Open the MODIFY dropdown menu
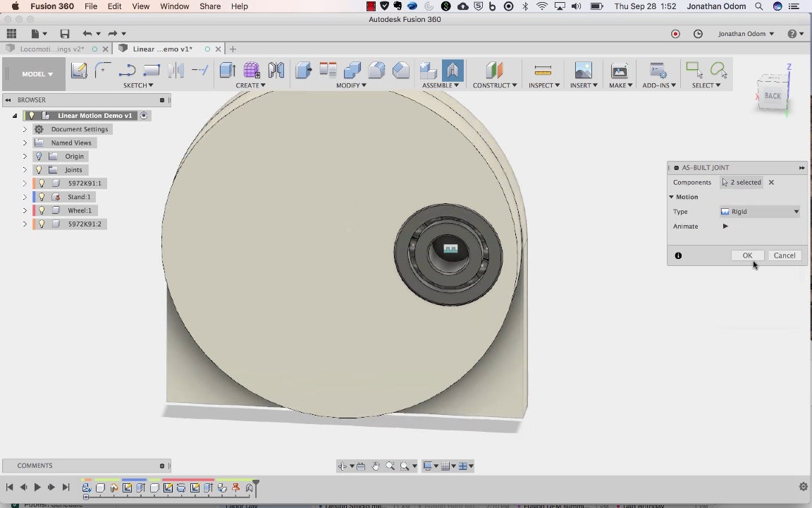The image size is (812, 508). coord(351,85)
